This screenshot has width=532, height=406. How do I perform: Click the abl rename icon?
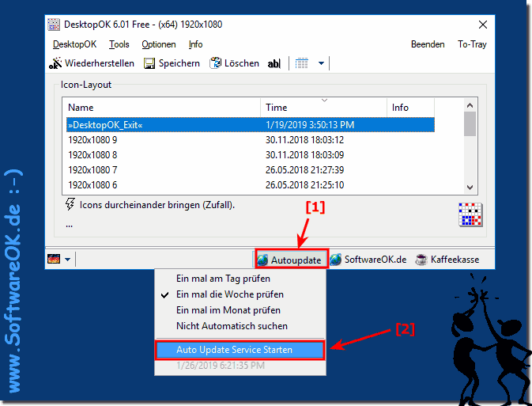(x=274, y=63)
